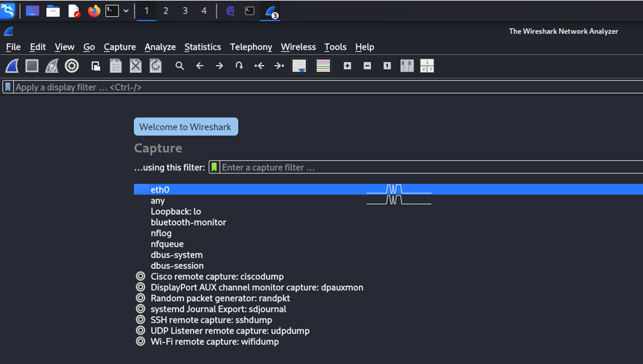643x364 pixels.
Task: Start capturing packets with the shark fin icon
Action: pyautogui.click(x=12, y=66)
